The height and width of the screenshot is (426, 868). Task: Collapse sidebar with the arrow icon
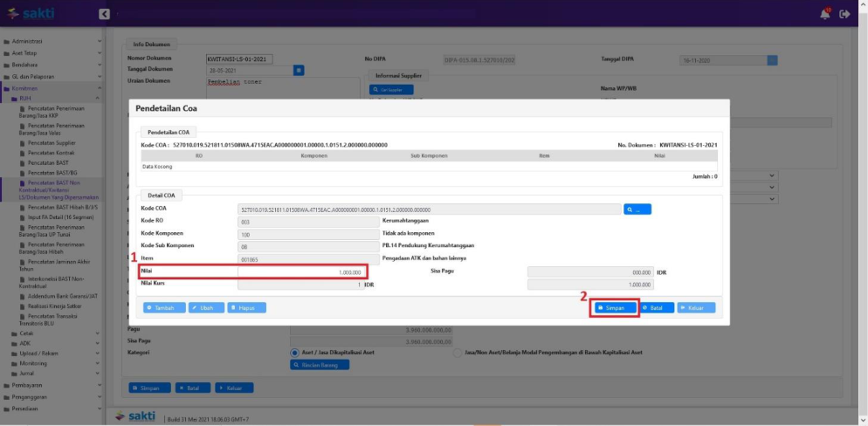[x=104, y=14]
